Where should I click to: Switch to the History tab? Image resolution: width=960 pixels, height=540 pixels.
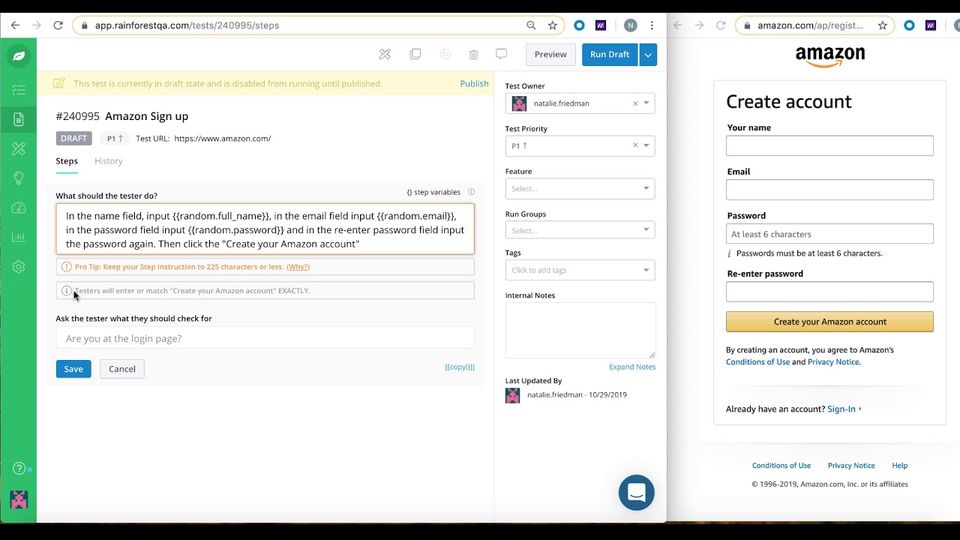108,161
